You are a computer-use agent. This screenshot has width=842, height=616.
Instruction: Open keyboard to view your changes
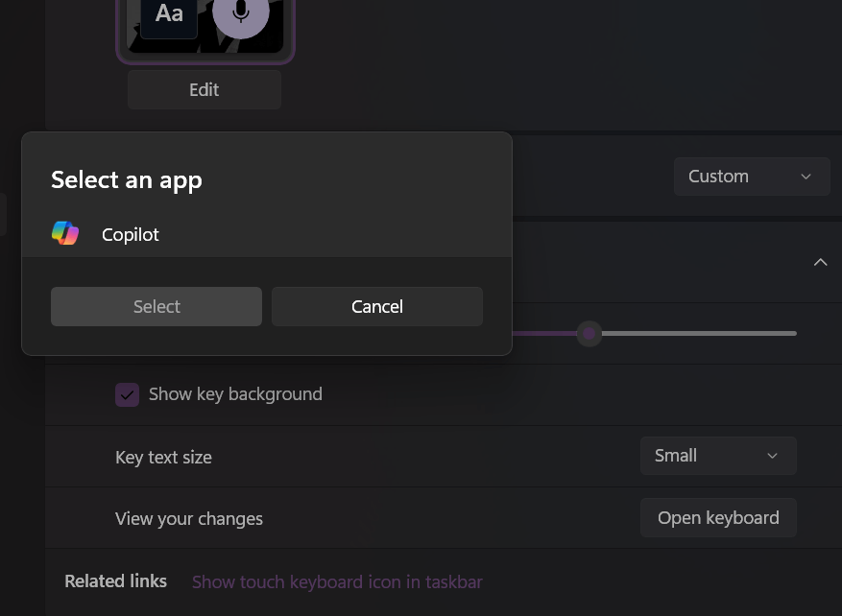(x=718, y=518)
